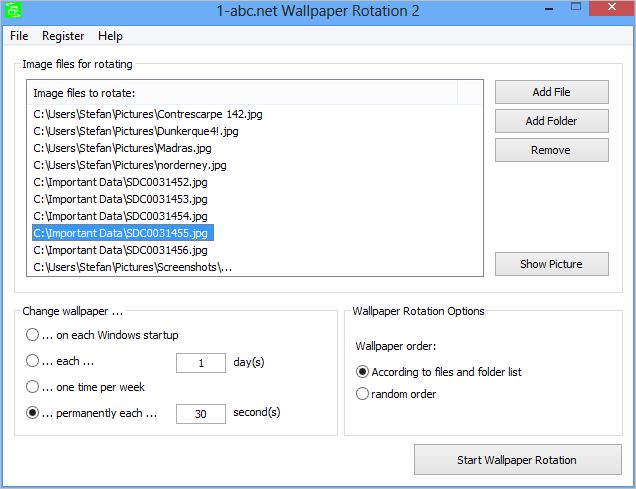Select 'on each Windows startup' option

(x=34, y=335)
